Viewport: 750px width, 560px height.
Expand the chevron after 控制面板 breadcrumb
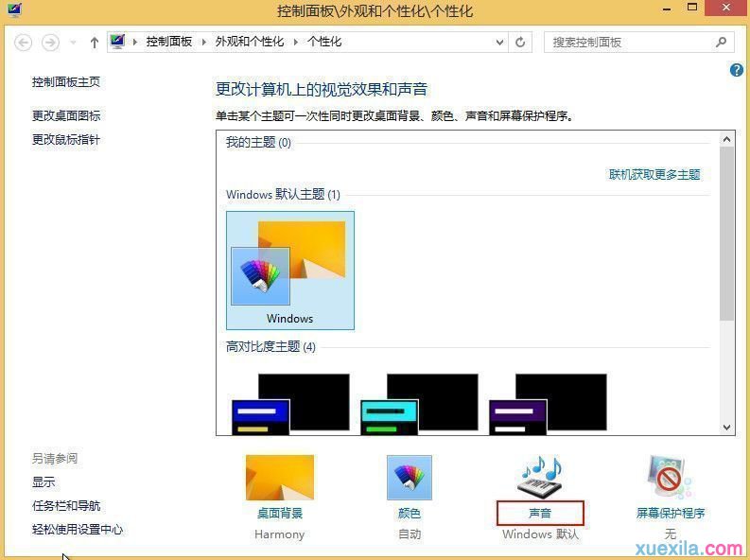coord(204,42)
